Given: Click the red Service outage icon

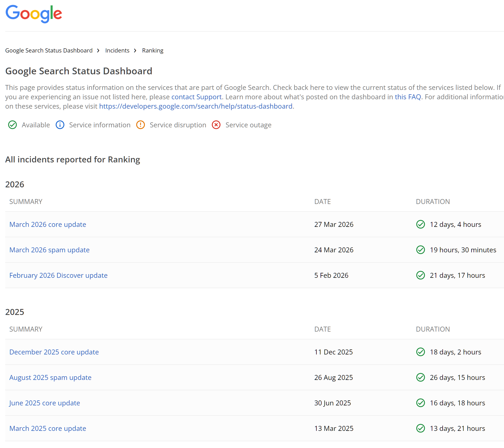Looking at the screenshot, I should (x=216, y=125).
